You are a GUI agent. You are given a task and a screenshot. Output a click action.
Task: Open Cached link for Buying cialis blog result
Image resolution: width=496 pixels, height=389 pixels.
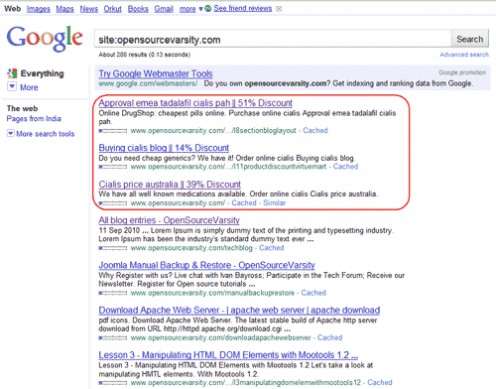tap(345, 166)
